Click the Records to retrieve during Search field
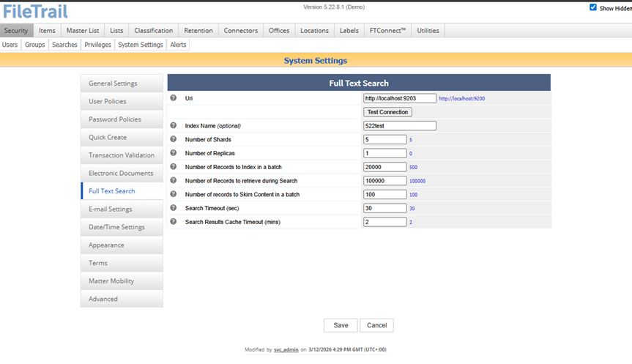632x364 pixels. click(x=385, y=181)
